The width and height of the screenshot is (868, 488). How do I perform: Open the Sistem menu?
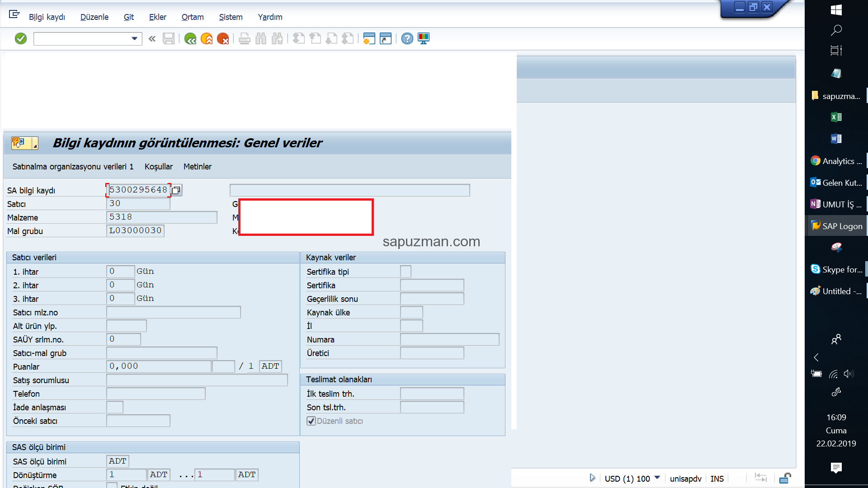(x=231, y=17)
